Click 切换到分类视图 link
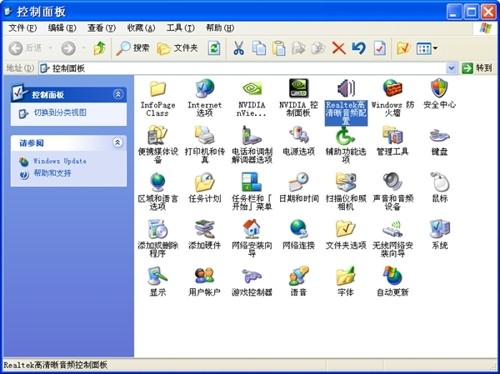Viewport: 500px width, 374px height. (60, 113)
